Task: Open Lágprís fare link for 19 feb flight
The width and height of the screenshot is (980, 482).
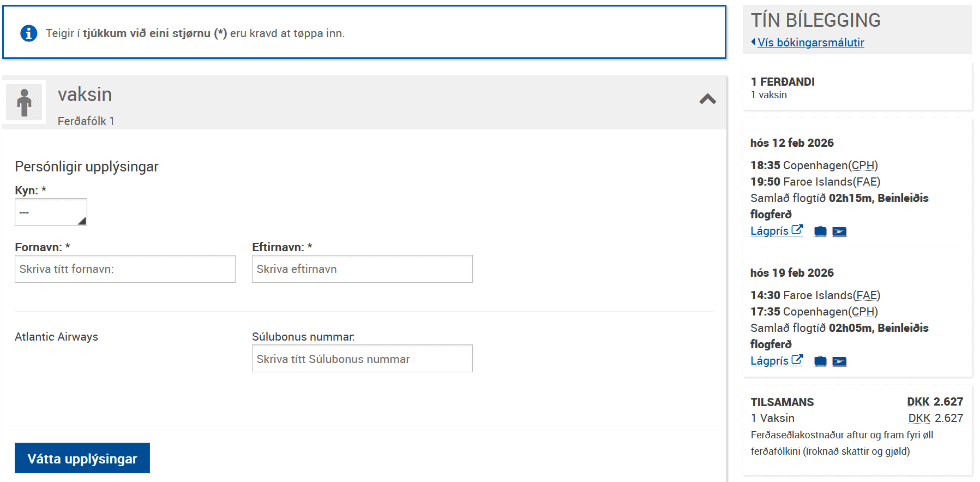Action: click(x=769, y=361)
